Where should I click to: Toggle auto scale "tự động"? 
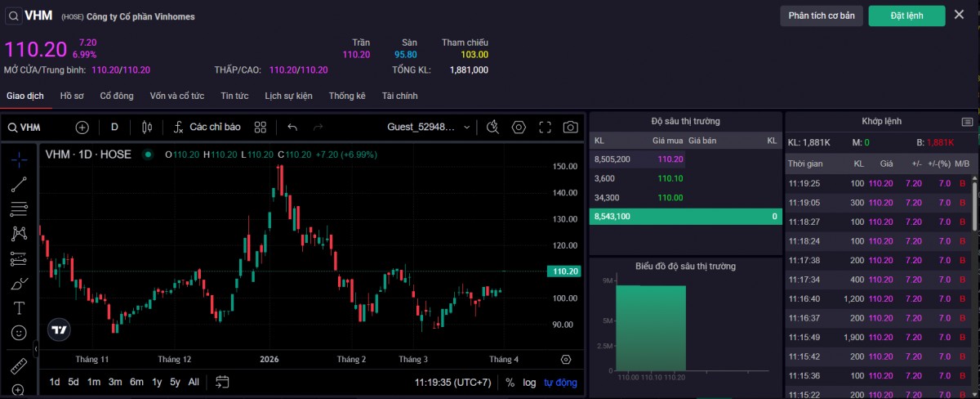click(x=560, y=382)
